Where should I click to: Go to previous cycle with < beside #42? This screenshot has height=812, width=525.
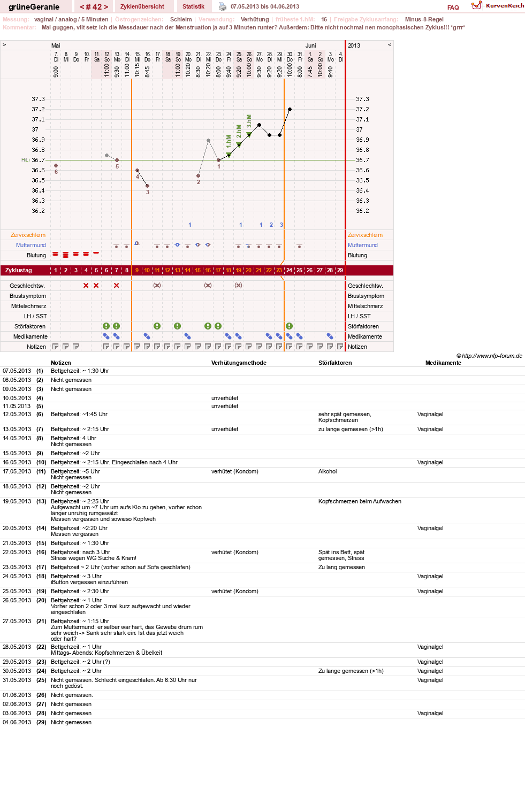pos(82,7)
